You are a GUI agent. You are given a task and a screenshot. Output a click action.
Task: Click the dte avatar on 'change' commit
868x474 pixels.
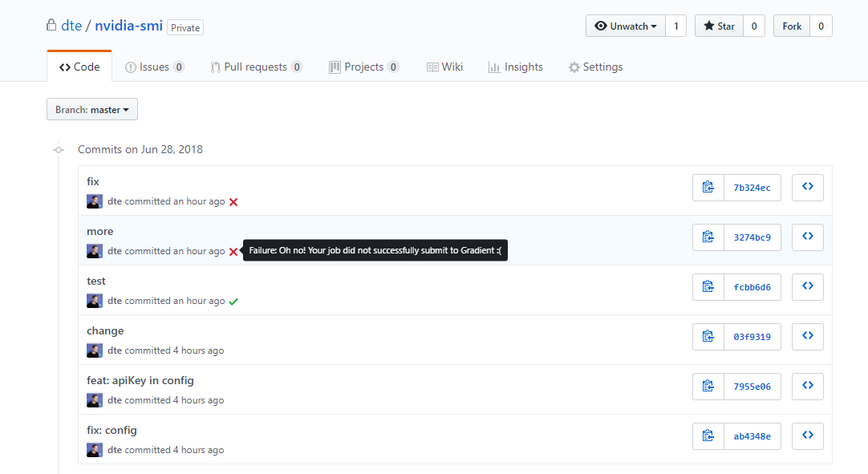(x=95, y=350)
